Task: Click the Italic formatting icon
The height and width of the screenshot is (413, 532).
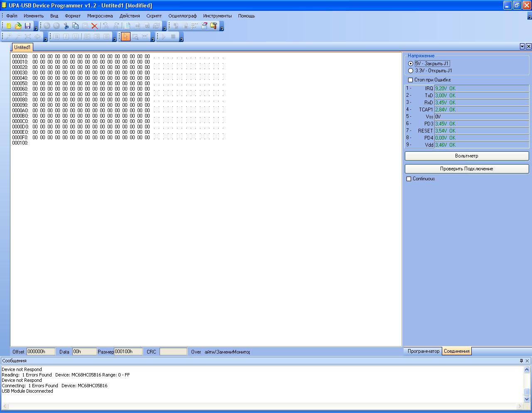Action: tap(66, 37)
